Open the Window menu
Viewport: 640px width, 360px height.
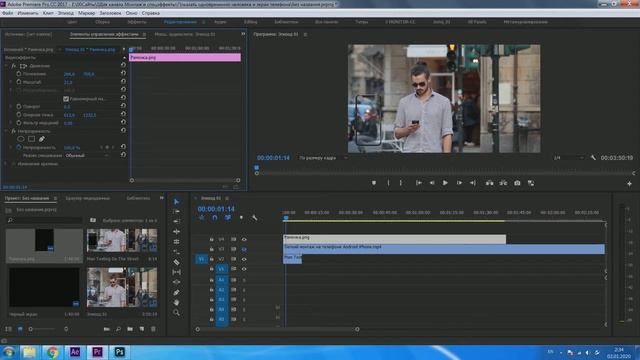pyautogui.click(x=131, y=13)
